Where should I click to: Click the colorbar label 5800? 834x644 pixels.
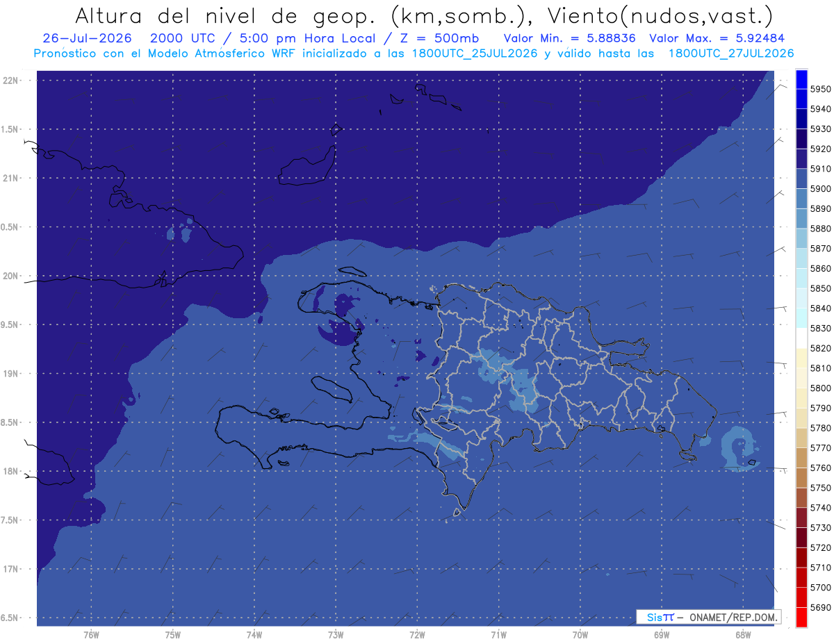[821, 388]
